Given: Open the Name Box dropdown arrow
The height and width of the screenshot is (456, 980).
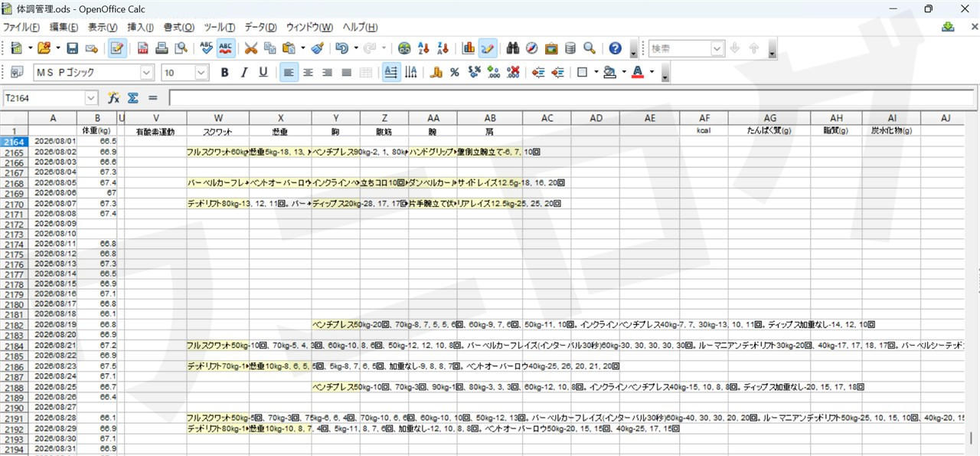Looking at the screenshot, I should point(91,98).
